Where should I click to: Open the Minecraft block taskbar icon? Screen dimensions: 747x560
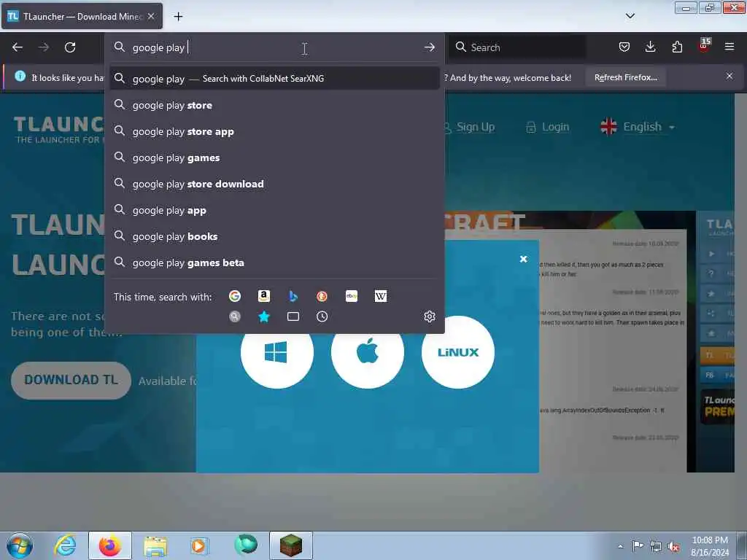[291, 545]
